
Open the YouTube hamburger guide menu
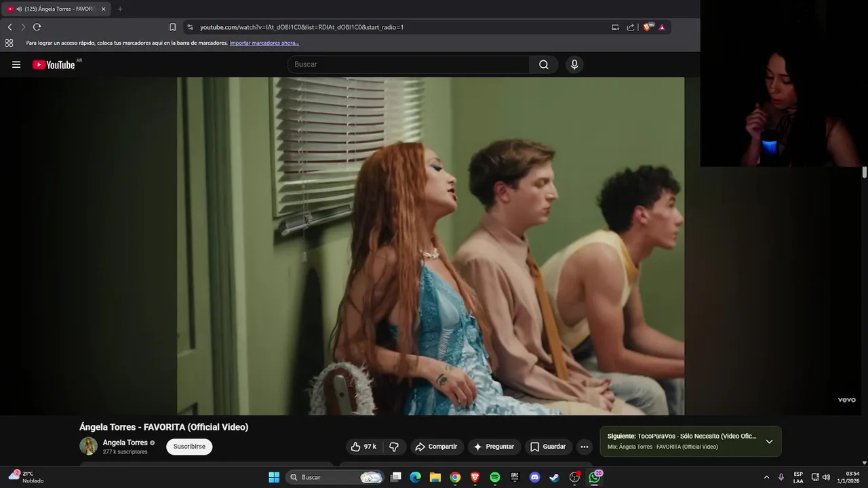tap(16, 64)
